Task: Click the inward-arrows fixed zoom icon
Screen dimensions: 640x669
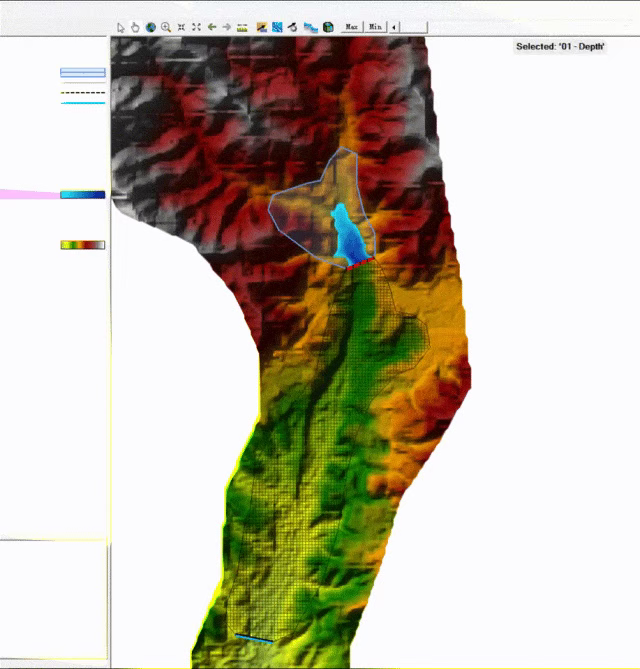Action: click(181, 27)
